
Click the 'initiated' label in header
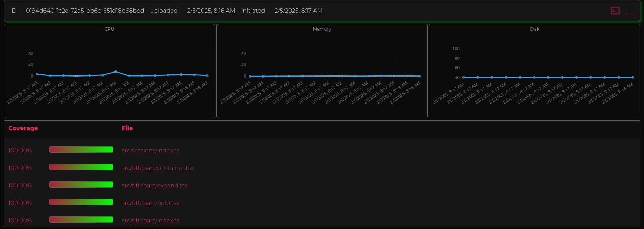253,11
